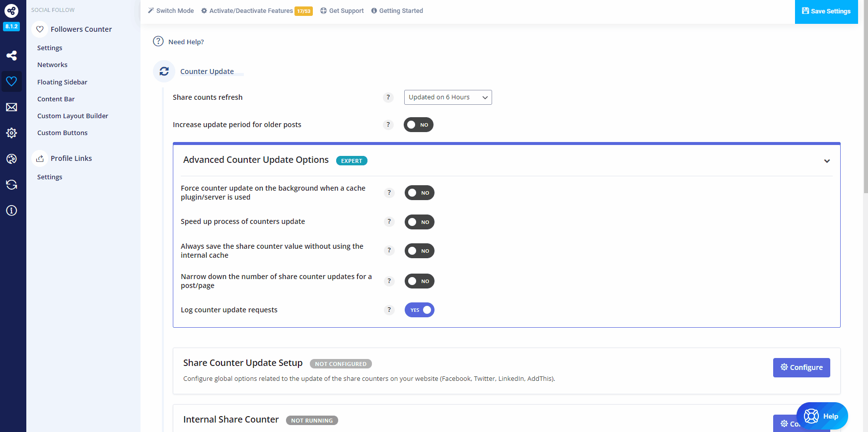
Task: Open the floating Help widget
Action: point(822,416)
